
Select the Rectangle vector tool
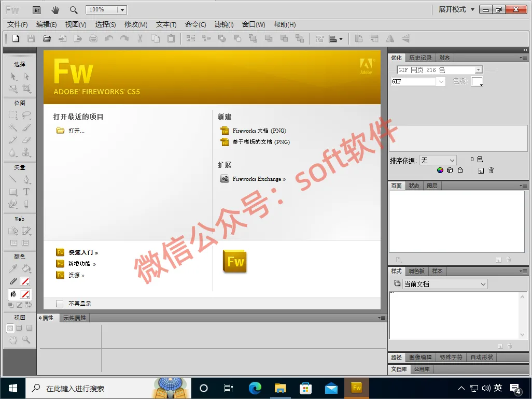point(13,192)
